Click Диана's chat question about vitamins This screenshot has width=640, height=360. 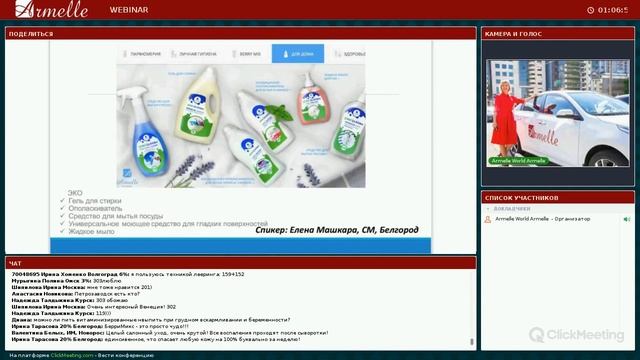[x=151, y=320]
